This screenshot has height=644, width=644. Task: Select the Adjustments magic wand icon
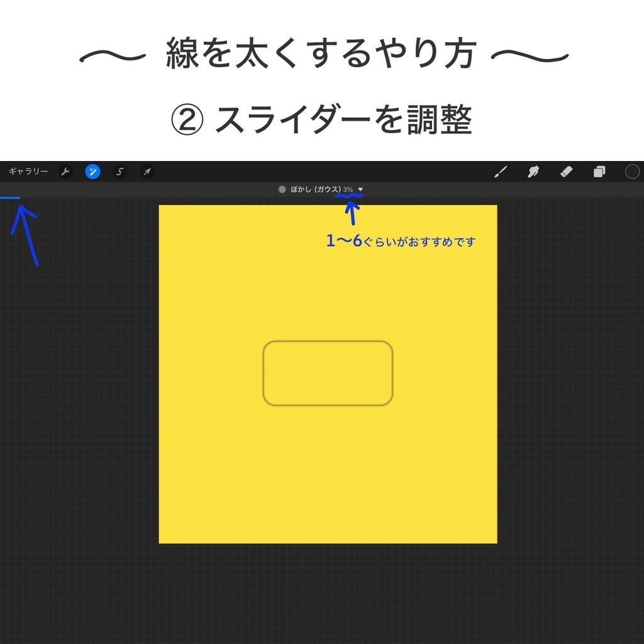tap(92, 171)
